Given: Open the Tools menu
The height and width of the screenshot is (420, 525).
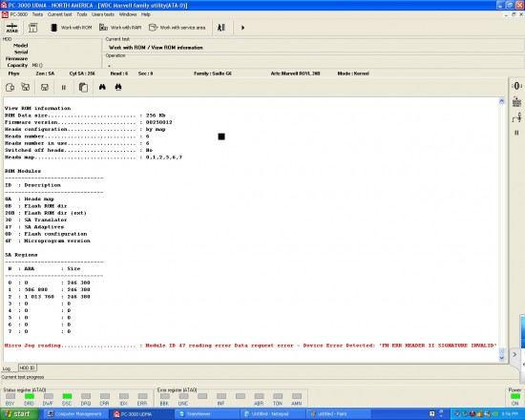Looking at the screenshot, I should pyautogui.click(x=82, y=14).
